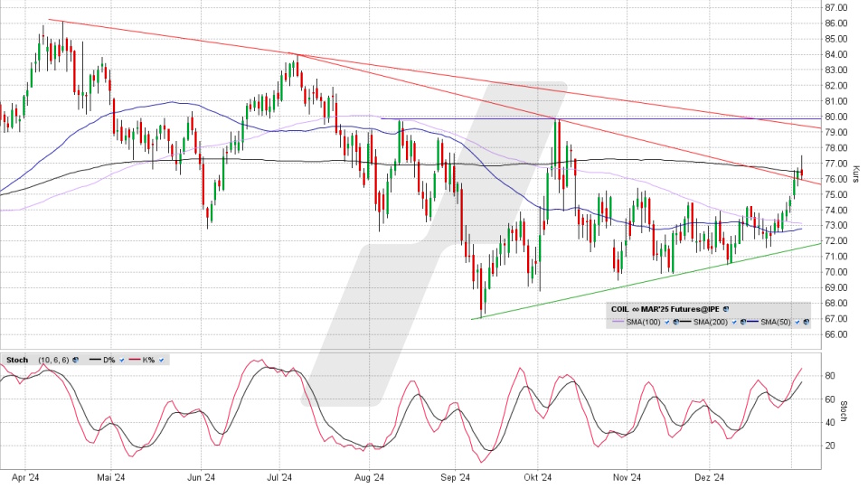Click the 87.00 price axis label
The width and height of the screenshot is (868, 488).
tap(835, 8)
